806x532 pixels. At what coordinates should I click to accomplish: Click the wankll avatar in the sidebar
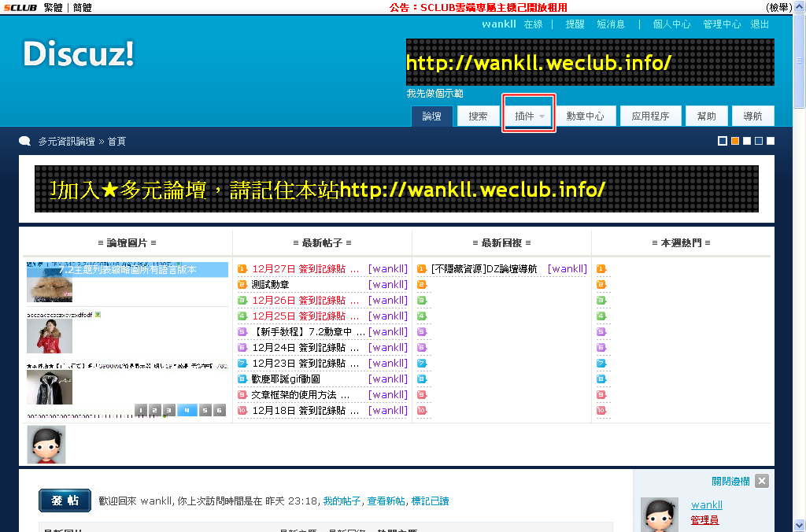[660, 515]
